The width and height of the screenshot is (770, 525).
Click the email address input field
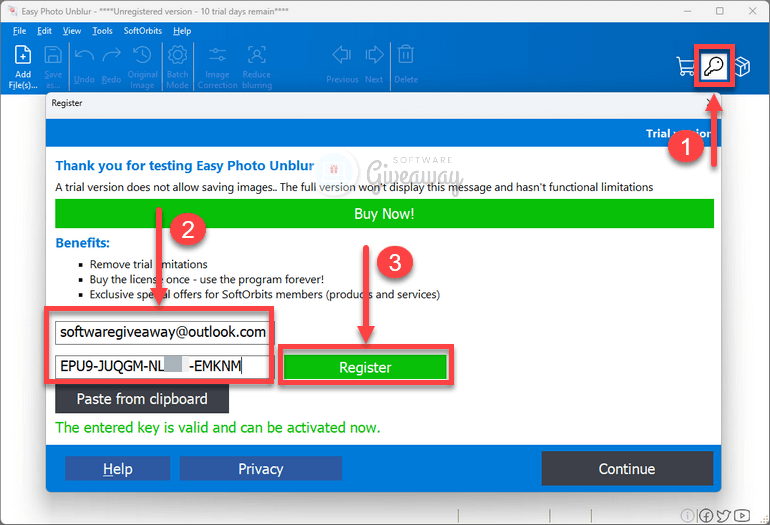coord(163,332)
